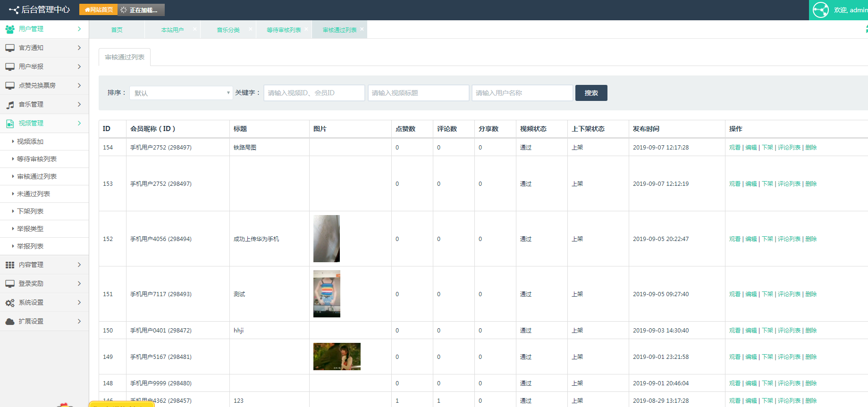Image resolution: width=868 pixels, height=407 pixels.
Task: Click the admin avatar icon in header
Action: (x=821, y=10)
